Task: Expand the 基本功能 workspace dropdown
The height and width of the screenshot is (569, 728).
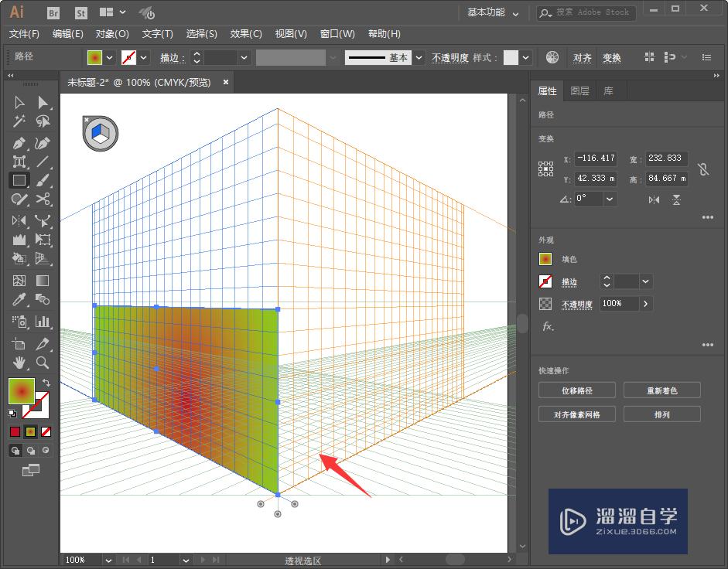Action: pyautogui.click(x=516, y=13)
